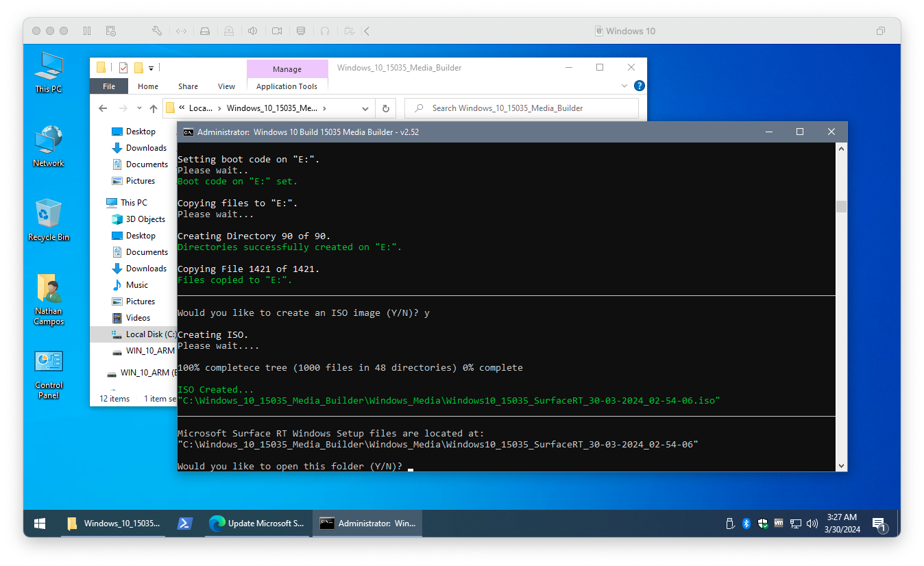The image size is (924, 566).
Task: Click the down arrow of the console scrollbar
Action: point(841,466)
